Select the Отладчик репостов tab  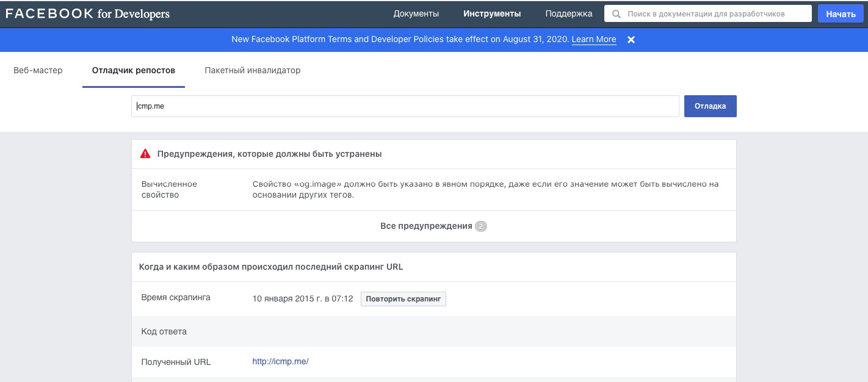coord(134,70)
